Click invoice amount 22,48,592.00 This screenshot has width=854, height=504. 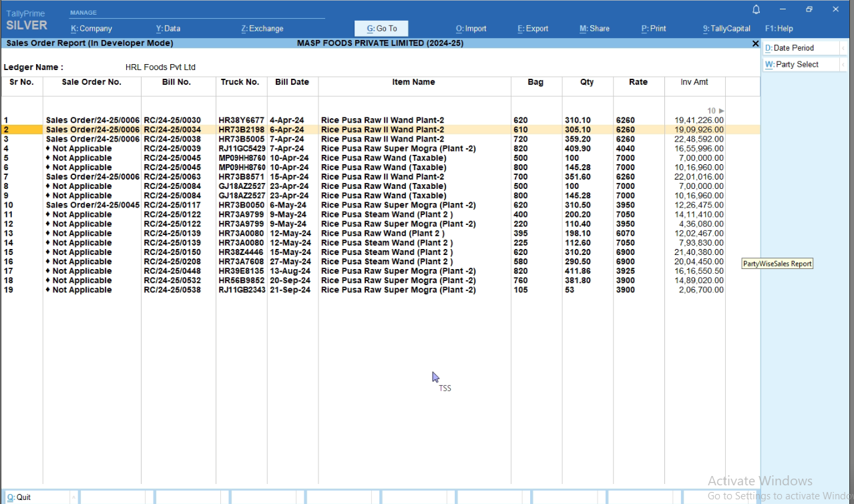(x=699, y=139)
